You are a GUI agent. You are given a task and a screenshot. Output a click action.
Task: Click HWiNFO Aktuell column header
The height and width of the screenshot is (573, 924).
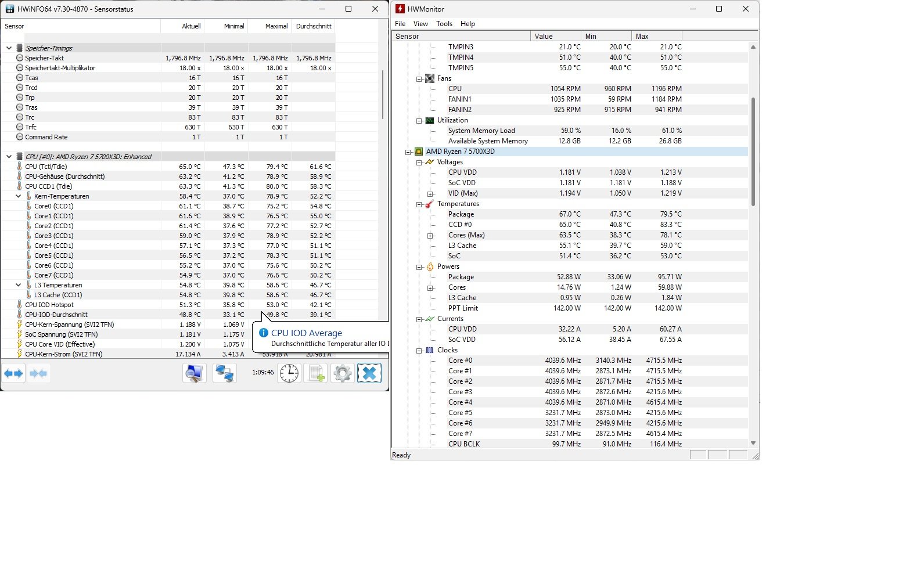182,26
